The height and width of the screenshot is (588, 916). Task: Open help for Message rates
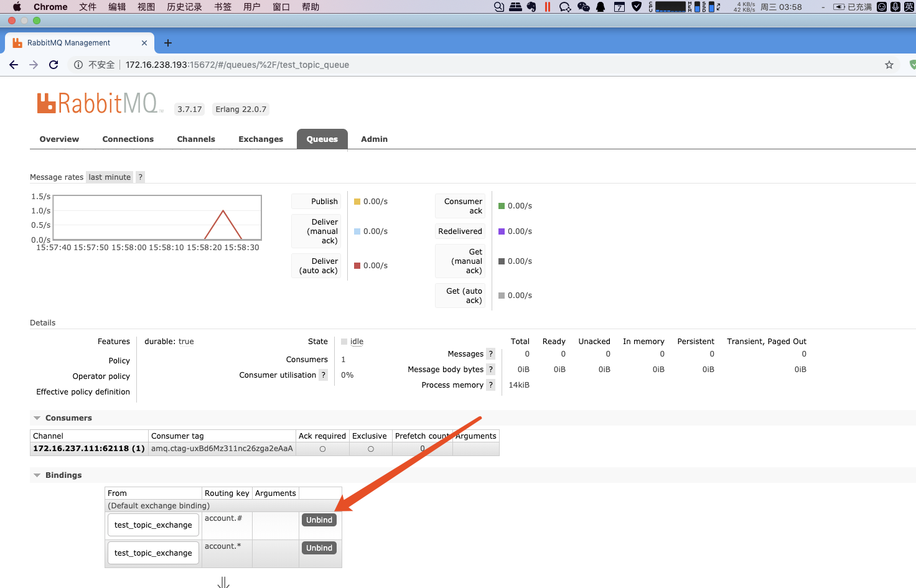tap(141, 177)
